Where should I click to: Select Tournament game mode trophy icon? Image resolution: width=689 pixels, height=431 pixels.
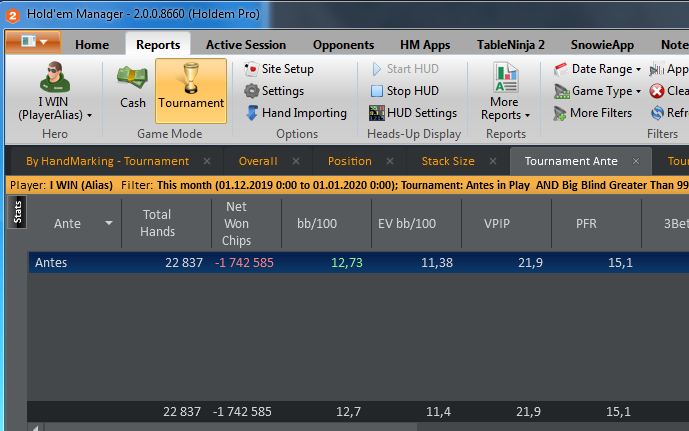click(191, 78)
